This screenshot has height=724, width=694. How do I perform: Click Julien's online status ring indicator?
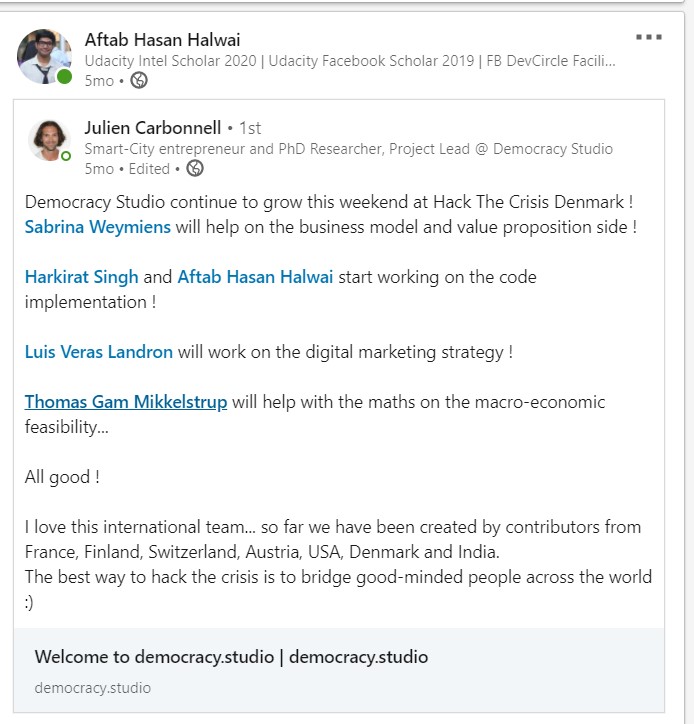(x=66, y=156)
